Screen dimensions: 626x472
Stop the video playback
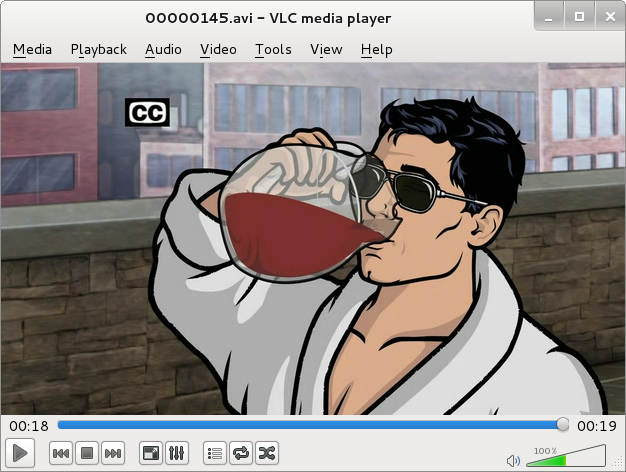[x=87, y=453]
